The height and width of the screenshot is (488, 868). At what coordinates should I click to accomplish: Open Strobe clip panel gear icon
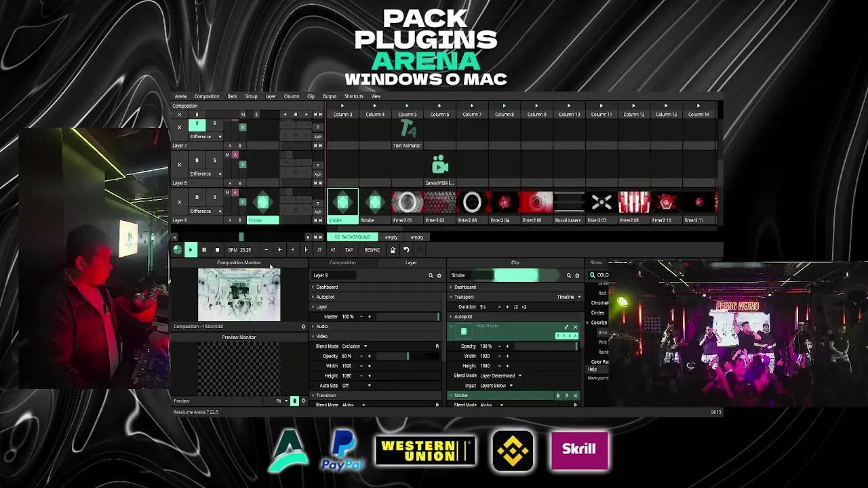pos(577,275)
